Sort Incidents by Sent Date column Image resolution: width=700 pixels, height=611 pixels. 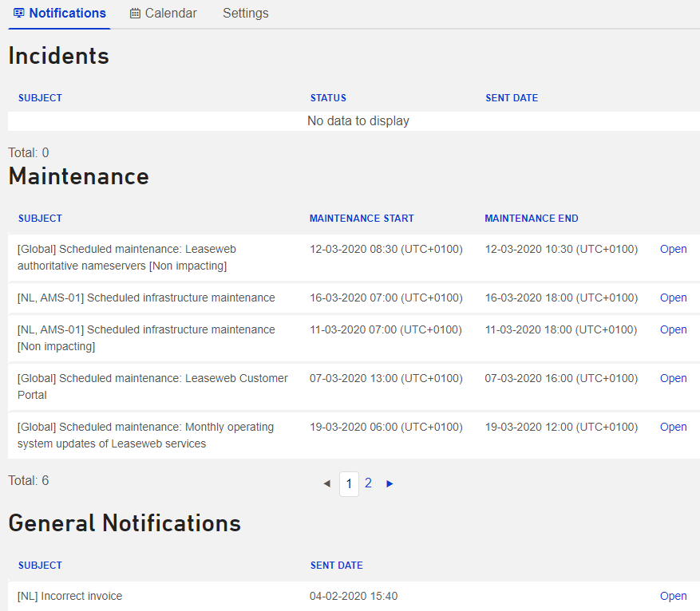512,98
